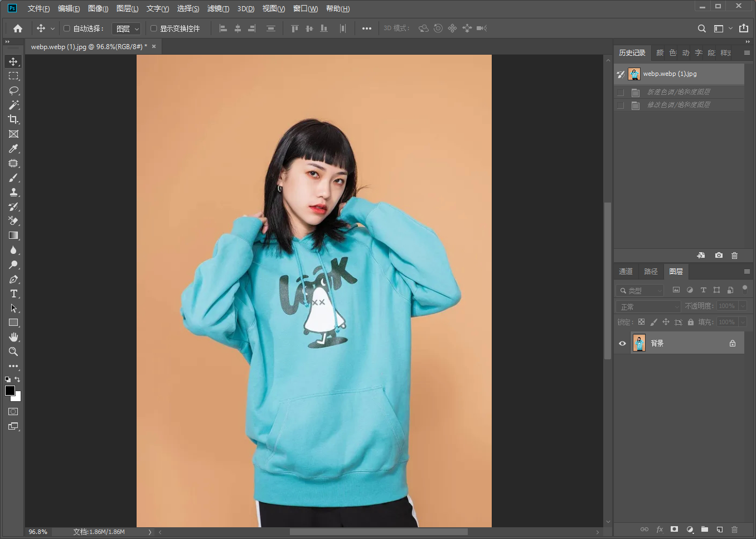The width and height of the screenshot is (756, 539).
Task: Select the Lasso tool
Action: pos(13,90)
